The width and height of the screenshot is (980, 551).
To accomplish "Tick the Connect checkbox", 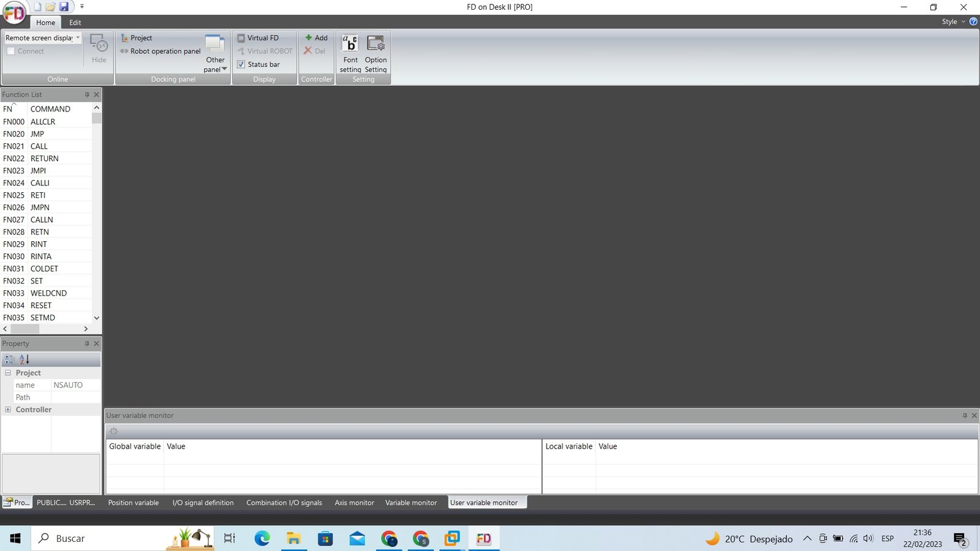I will [11, 51].
